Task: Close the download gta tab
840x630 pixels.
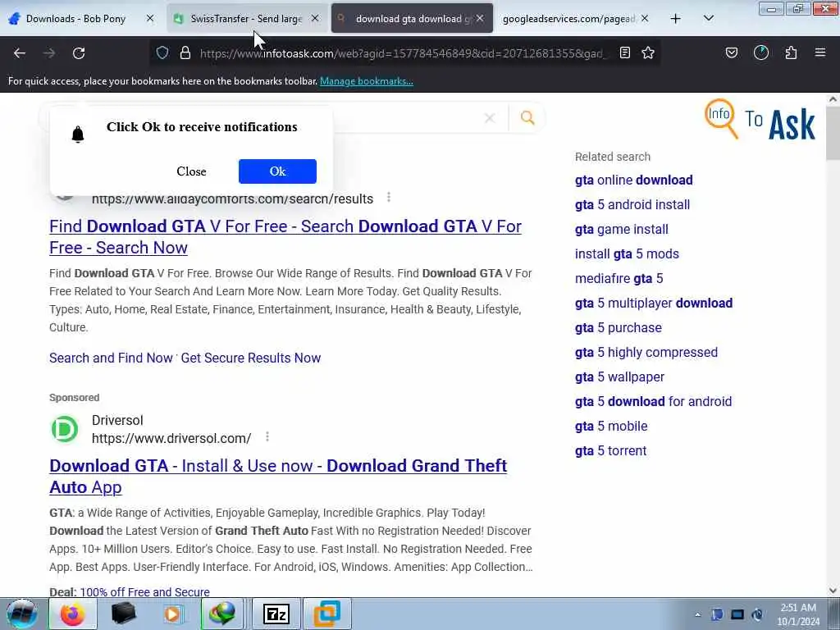Action: coord(480,18)
